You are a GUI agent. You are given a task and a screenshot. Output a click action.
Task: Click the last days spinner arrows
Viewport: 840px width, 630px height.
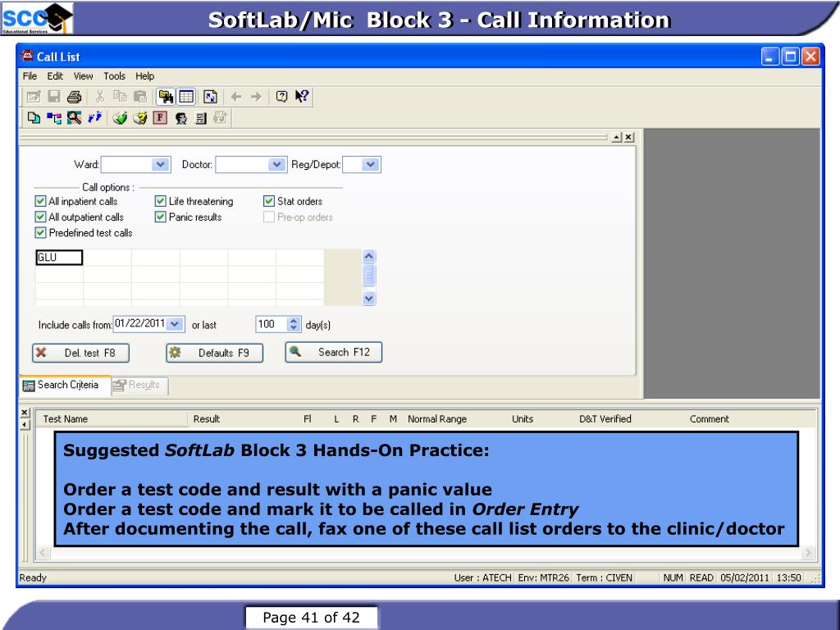(x=293, y=324)
